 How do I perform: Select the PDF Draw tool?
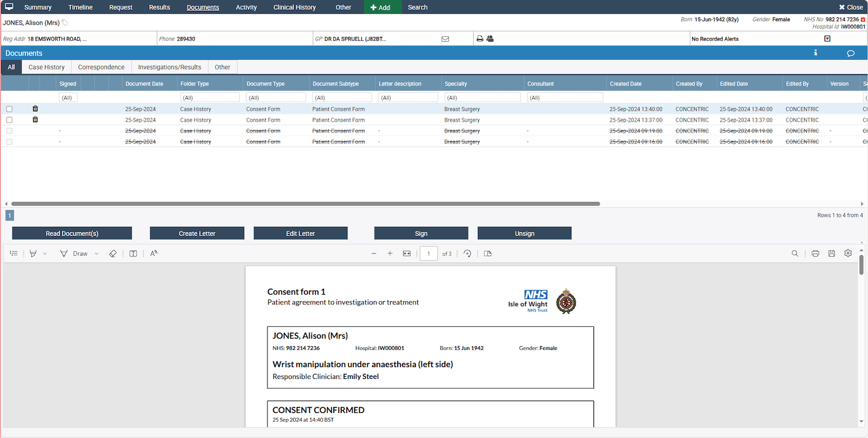point(74,253)
